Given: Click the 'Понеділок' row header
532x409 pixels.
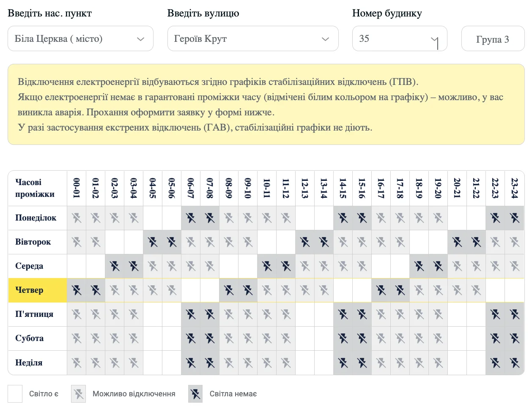Looking at the screenshot, I should [38, 218].
